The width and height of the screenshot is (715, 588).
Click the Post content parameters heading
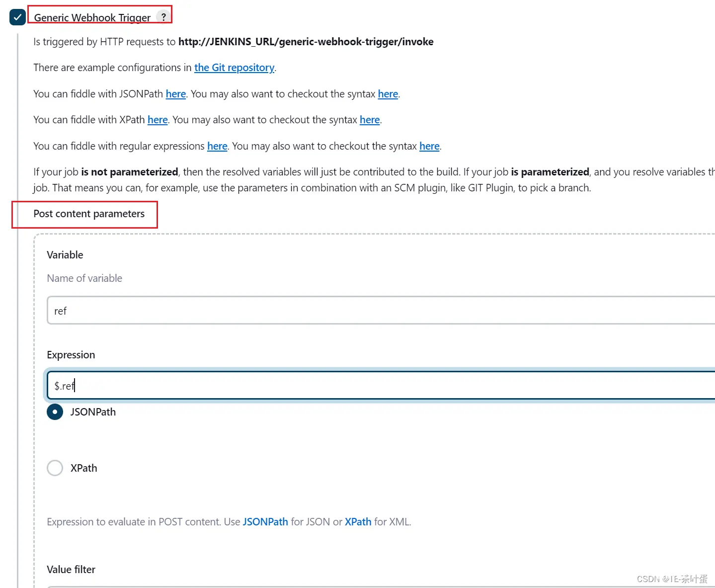point(89,214)
